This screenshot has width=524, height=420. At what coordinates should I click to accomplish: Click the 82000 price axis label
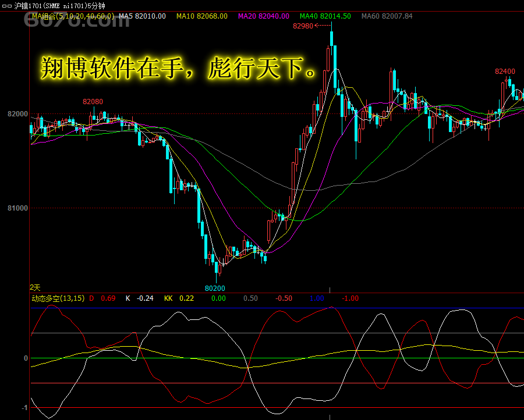coord(17,114)
